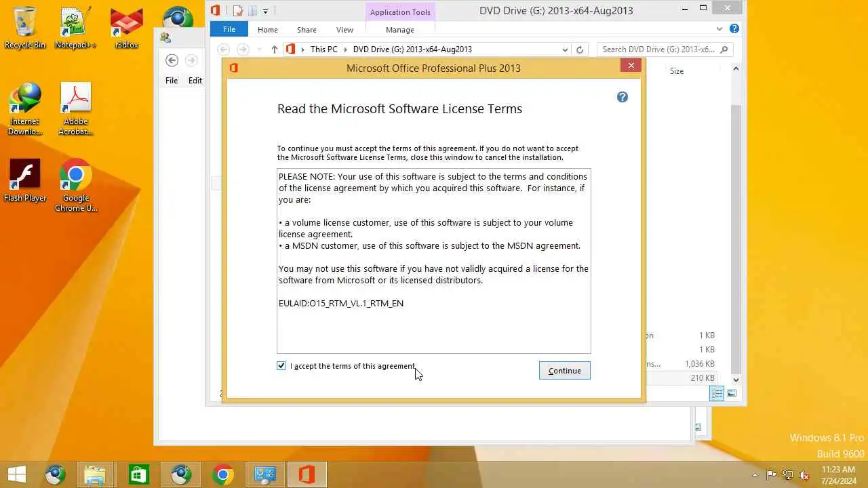Click network icon in system tray
Image resolution: width=868 pixels, height=488 pixels.
click(x=788, y=474)
